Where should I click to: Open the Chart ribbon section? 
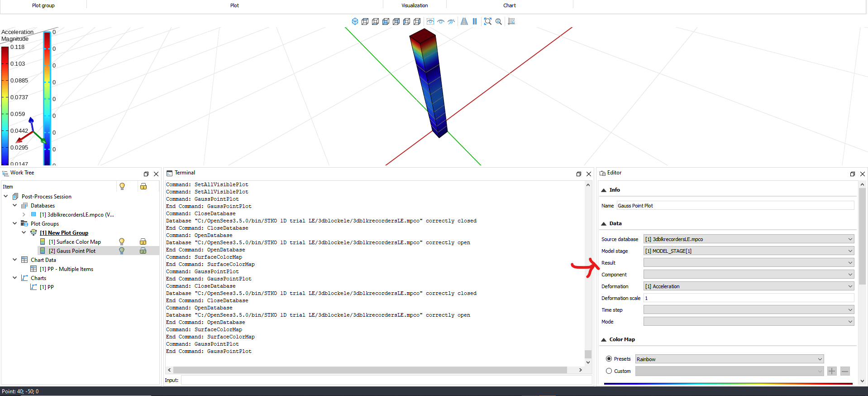510,5
